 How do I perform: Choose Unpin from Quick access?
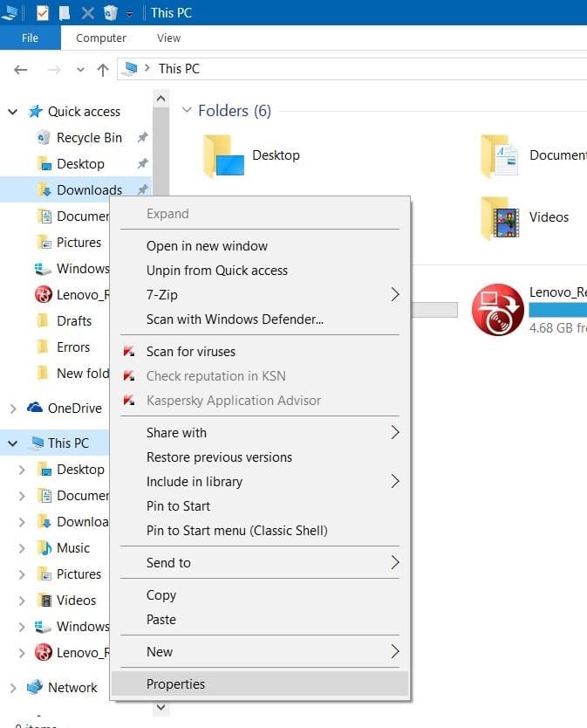260,271
